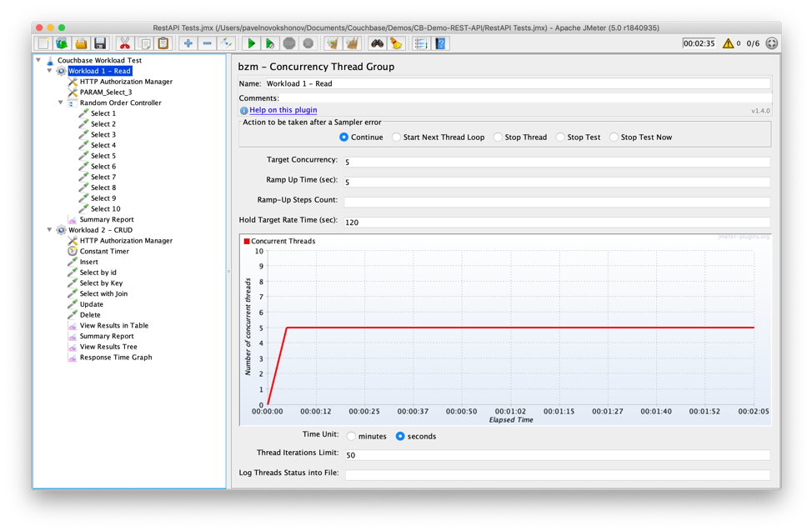Screen dimensions: 812x531
Task: Click the Thread Iterations Limit field
Action: click(x=557, y=455)
